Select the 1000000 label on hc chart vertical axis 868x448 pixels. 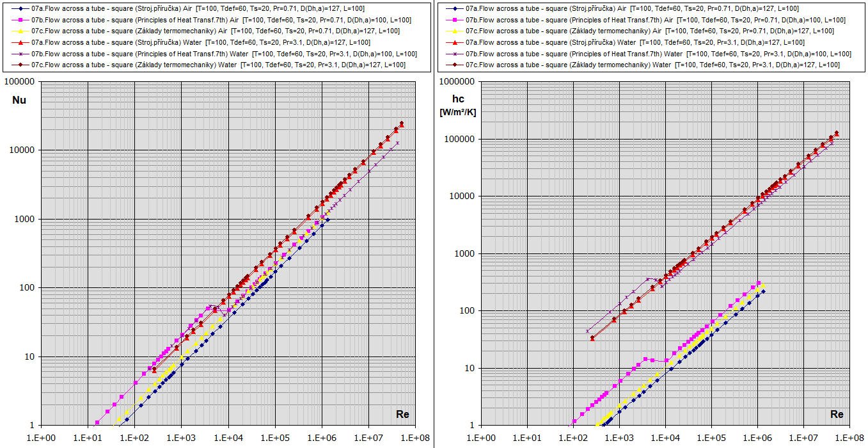click(456, 82)
